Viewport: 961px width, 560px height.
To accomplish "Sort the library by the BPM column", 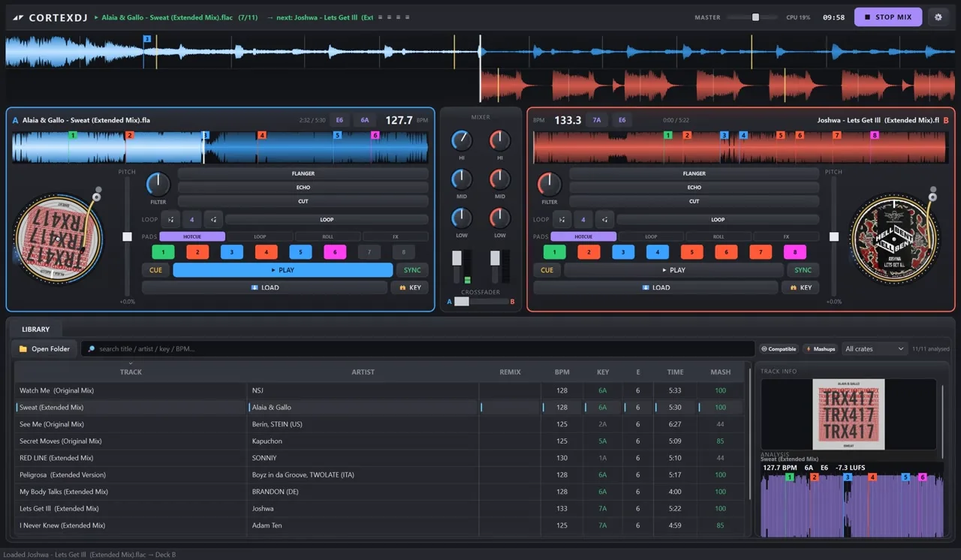I will pyautogui.click(x=562, y=372).
